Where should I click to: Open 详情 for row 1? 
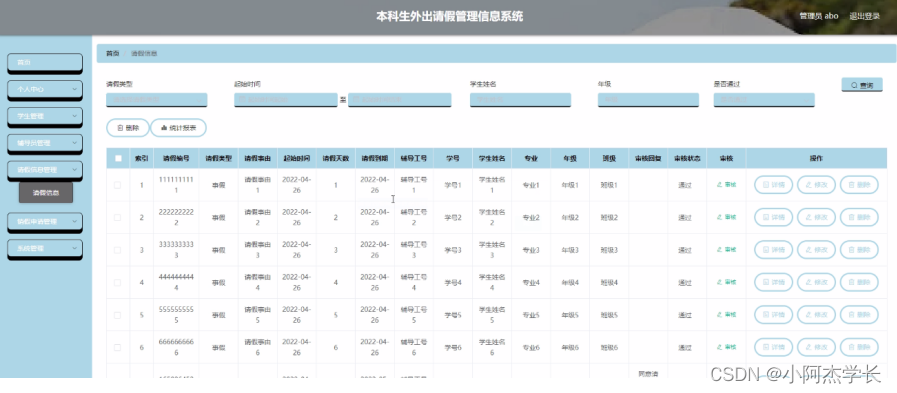[773, 185]
